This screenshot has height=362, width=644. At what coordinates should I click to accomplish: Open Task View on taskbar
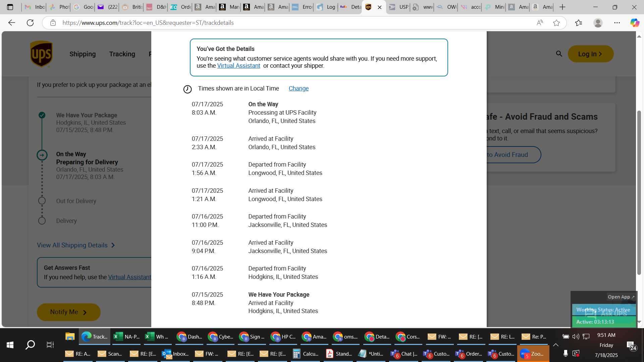pyautogui.click(x=50, y=345)
